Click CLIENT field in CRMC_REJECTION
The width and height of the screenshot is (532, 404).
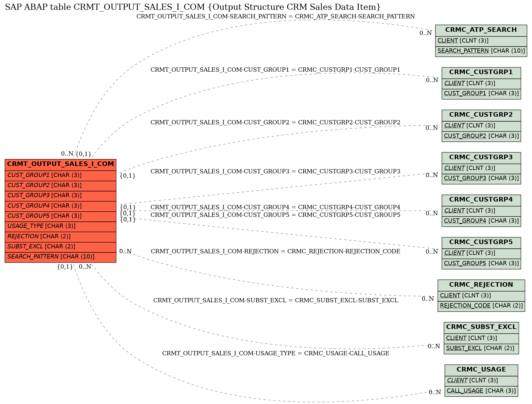[x=481, y=296]
